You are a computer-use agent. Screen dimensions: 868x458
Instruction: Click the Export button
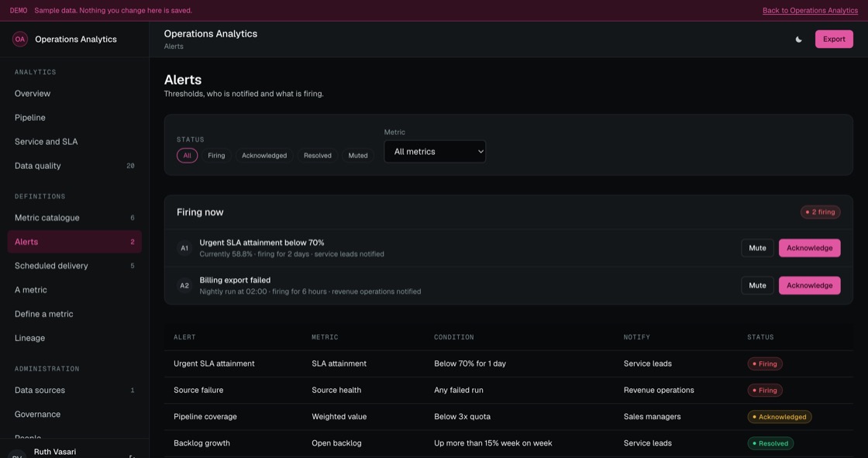pyautogui.click(x=834, y=40)
